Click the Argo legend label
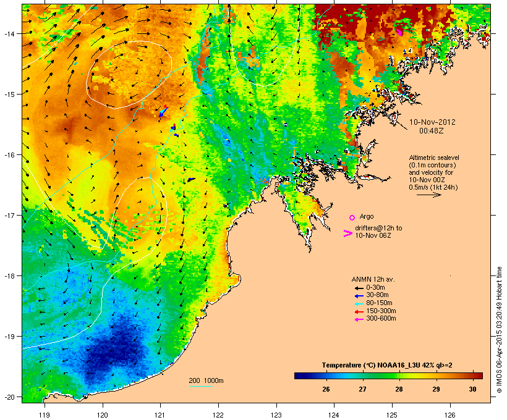Viewport: 507px width, 420px height. click(367, 216)
